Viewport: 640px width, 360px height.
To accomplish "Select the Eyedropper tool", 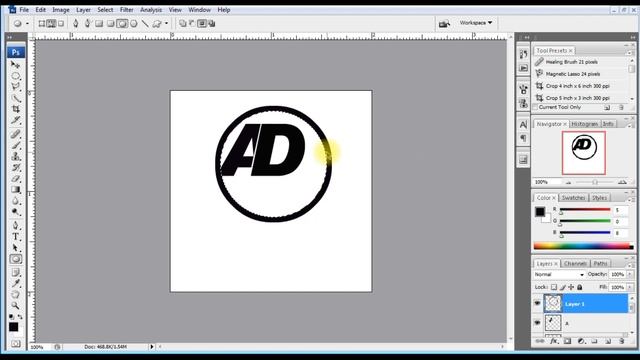I will tap(15, 283).
